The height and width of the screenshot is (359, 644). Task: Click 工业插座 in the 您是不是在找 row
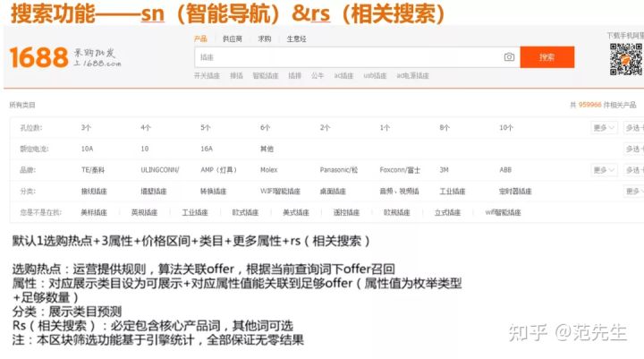tap(195, 212)
